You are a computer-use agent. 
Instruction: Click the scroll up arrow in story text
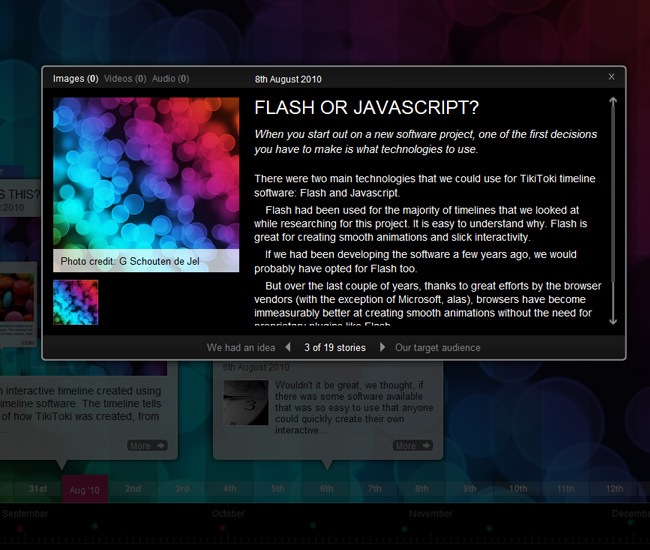pyautogui.click(x=613, y=102)
